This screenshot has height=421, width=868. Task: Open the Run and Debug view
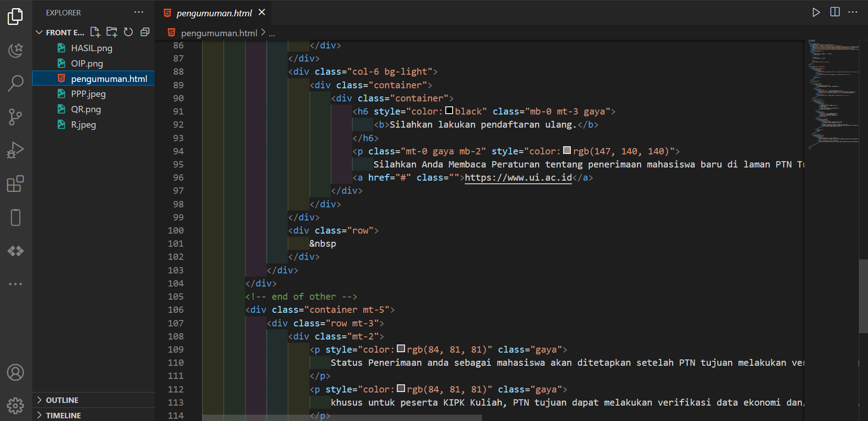pyautogui.click(x=15, y=150)
